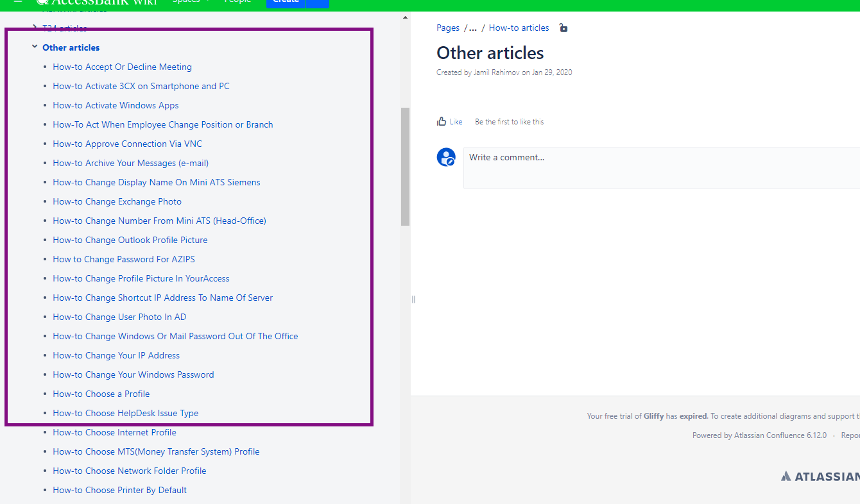Viewport: 860px width, 504px height.
Task: Open How-to Archive Your Messages (e-mail)
Action: coord(131,163)
